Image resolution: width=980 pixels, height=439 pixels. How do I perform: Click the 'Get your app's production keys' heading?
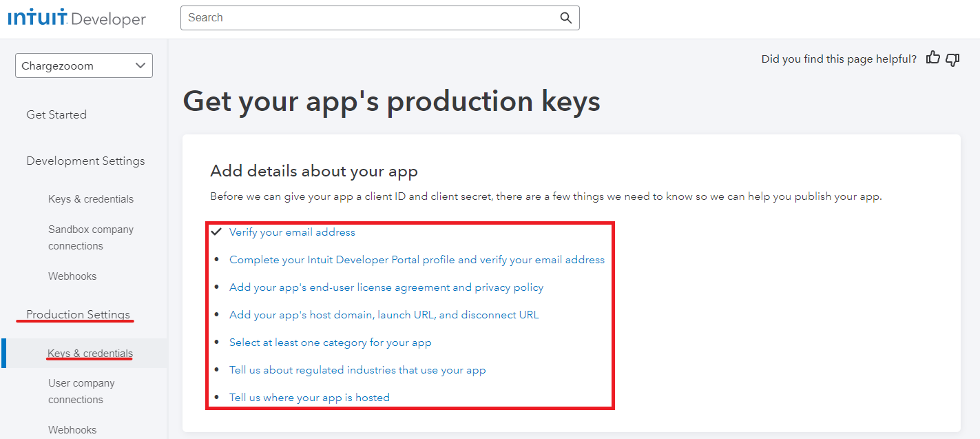(392, 101)
